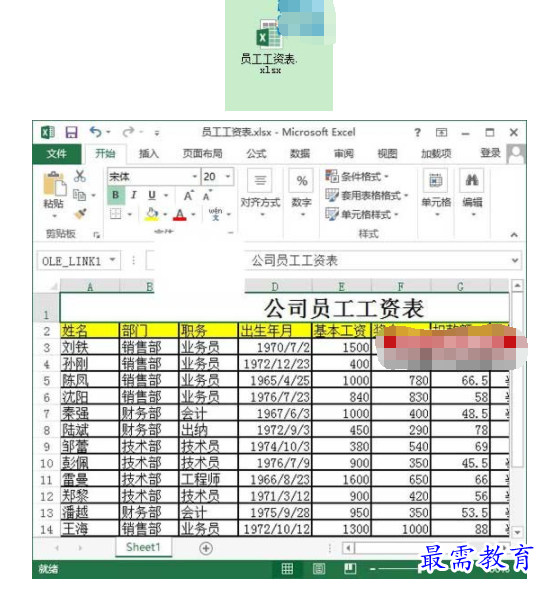Switch to Normal view icon
This screenshot has height=589, width=542.
click(x=287, y=568)
